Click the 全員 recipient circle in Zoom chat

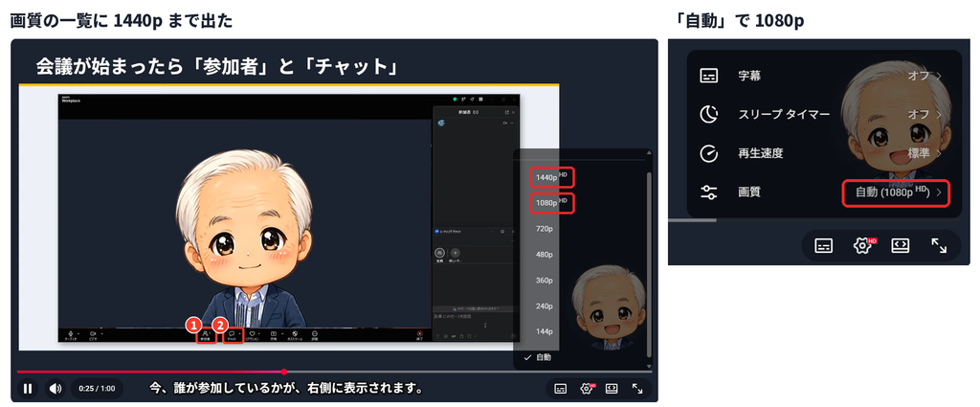click(440, 252)
